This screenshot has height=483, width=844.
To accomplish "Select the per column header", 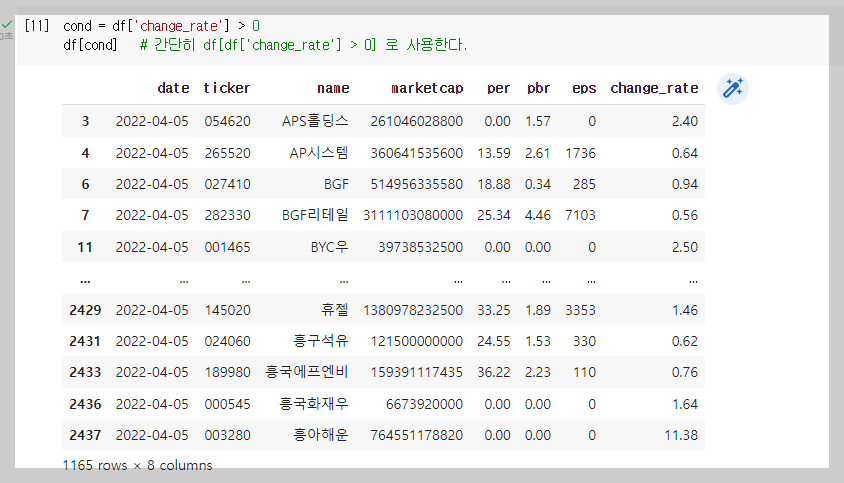I will pyautogui.click(x=498, y=88).
